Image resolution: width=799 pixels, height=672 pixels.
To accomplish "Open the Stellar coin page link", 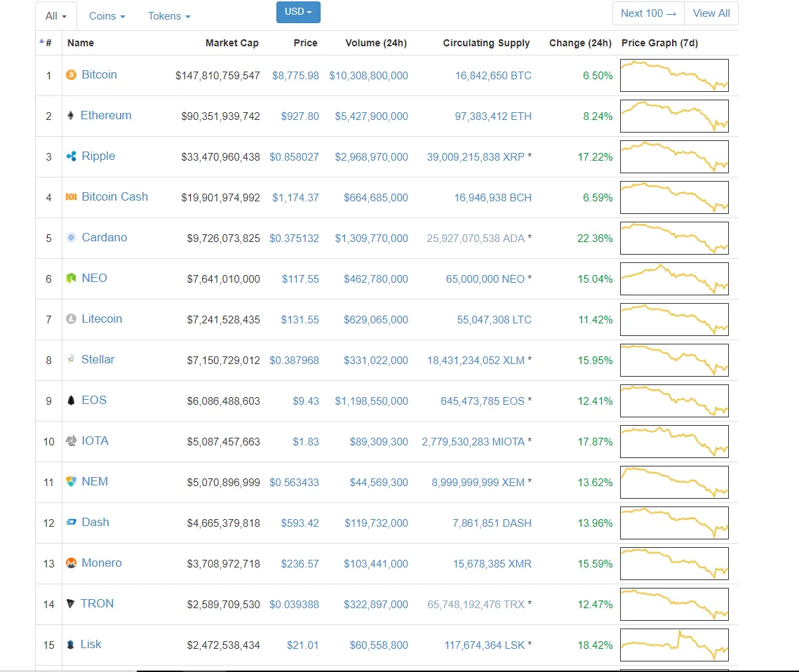I will 98,360.
